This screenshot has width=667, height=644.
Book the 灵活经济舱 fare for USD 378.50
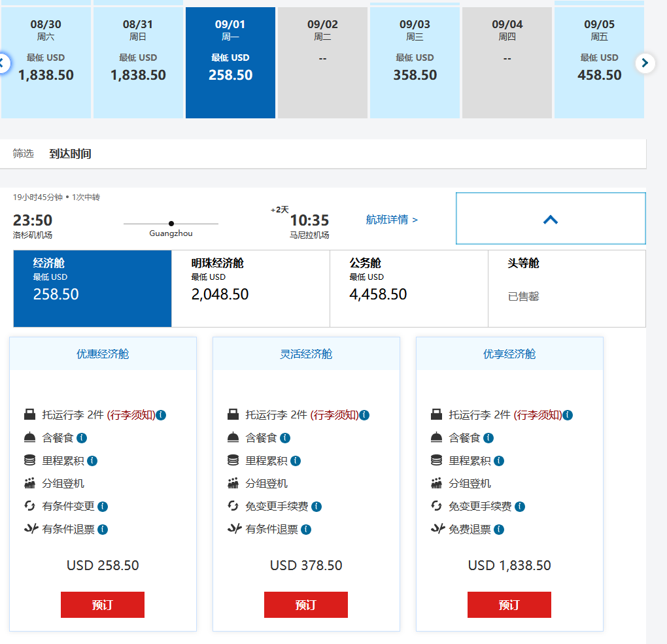click(306, 605)
